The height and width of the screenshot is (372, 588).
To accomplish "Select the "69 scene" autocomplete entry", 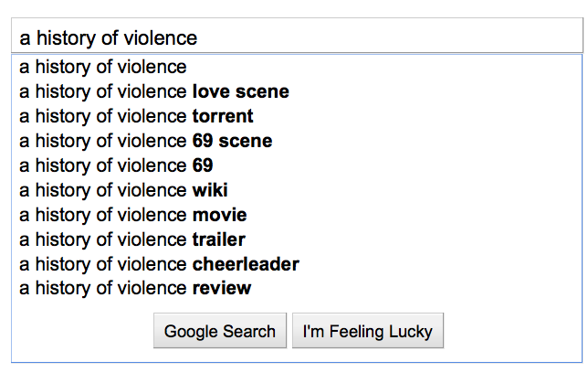I will tap(146, 141).
